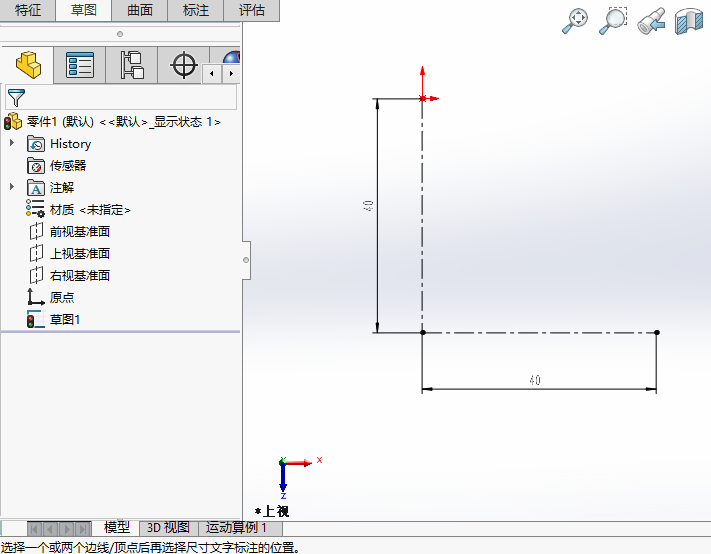
Task: Click the 草图1 sketch icon
Action: (x=36, y=319)
